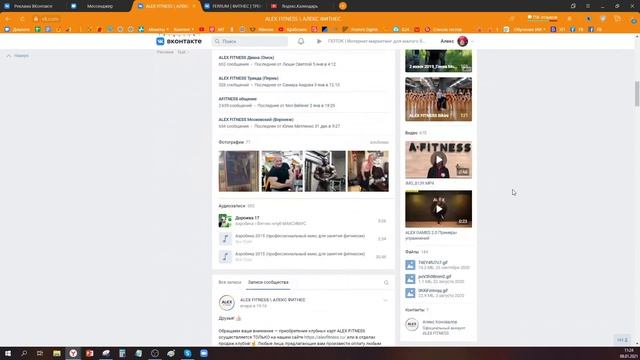Open the Фотографии section header
The width and height of the screenshot is (640, 360).
point(231,142)
